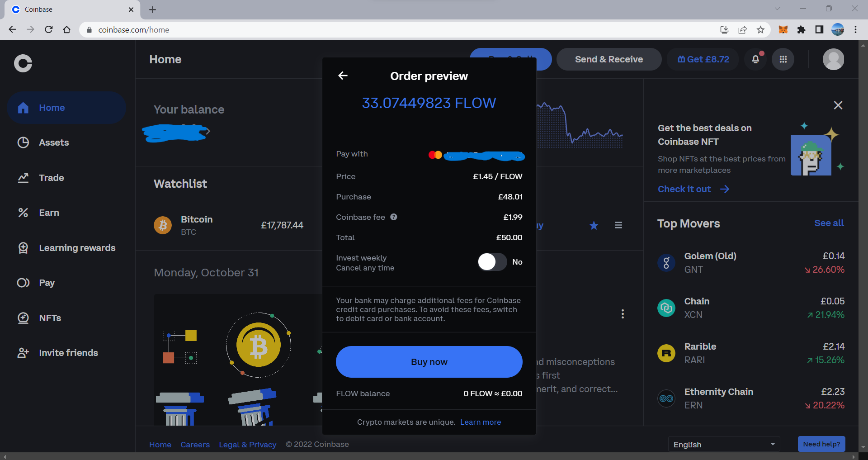Click the Golem (Old) top mover row

click(751, 263)
